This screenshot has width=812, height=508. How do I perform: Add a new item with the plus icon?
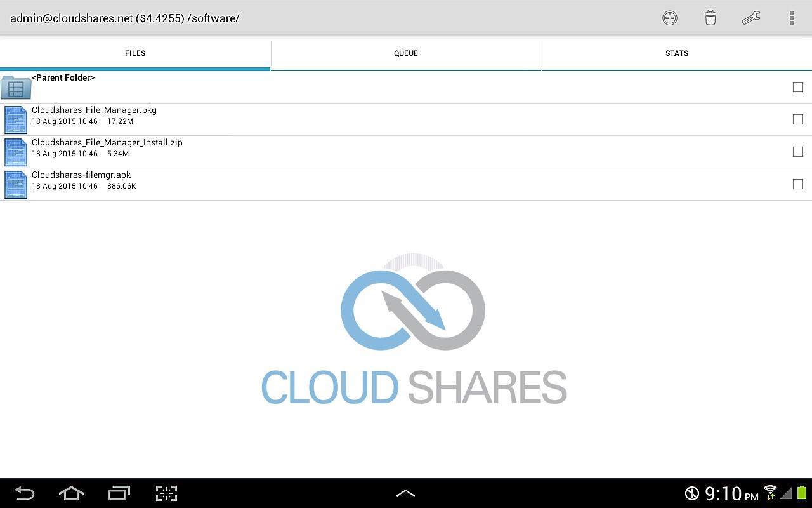pos(670,18)
